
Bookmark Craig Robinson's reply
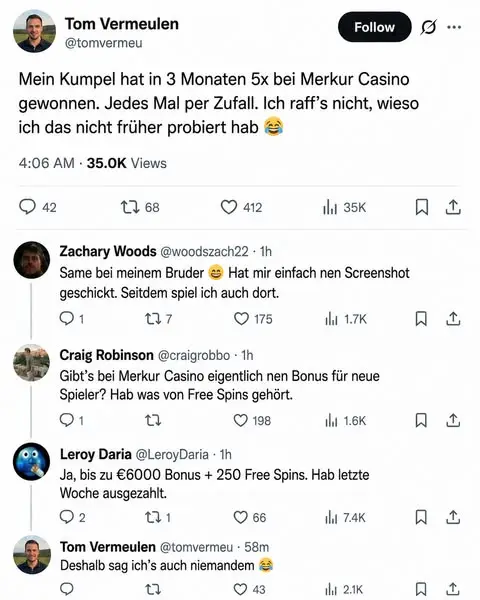click(x=421, y=421)
